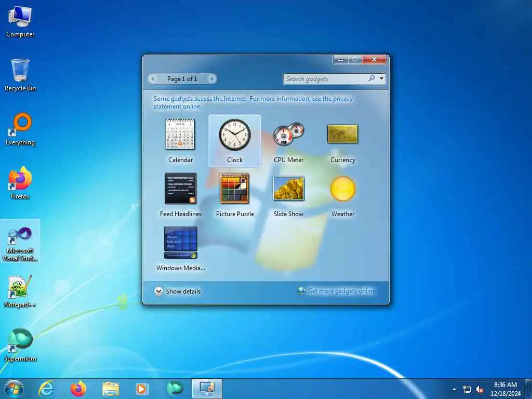Click the magnifier search icon

[x=372, y=78]
